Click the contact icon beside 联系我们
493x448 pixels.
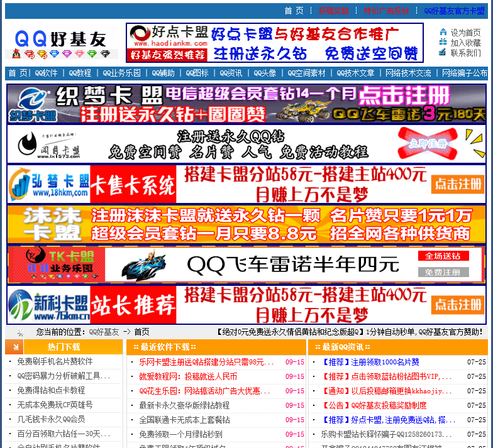click(443, 52)
